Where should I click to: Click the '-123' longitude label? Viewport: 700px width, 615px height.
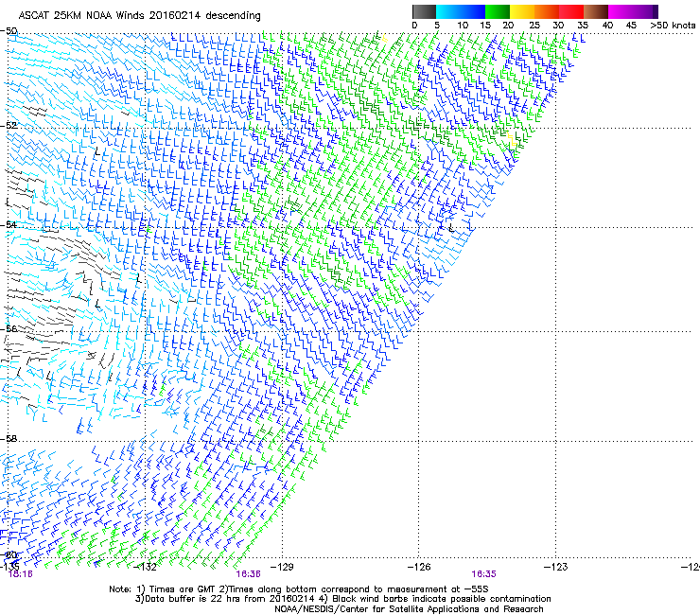point(556,567)
